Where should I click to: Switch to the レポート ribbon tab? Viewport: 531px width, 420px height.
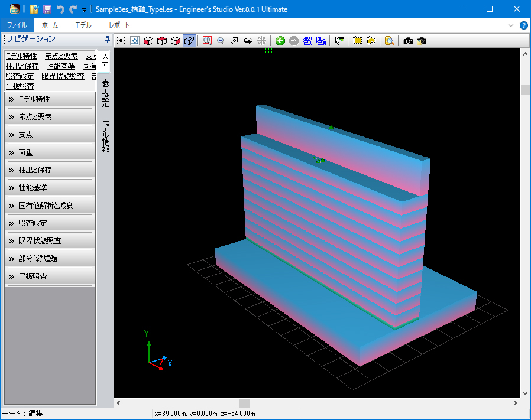119,25
